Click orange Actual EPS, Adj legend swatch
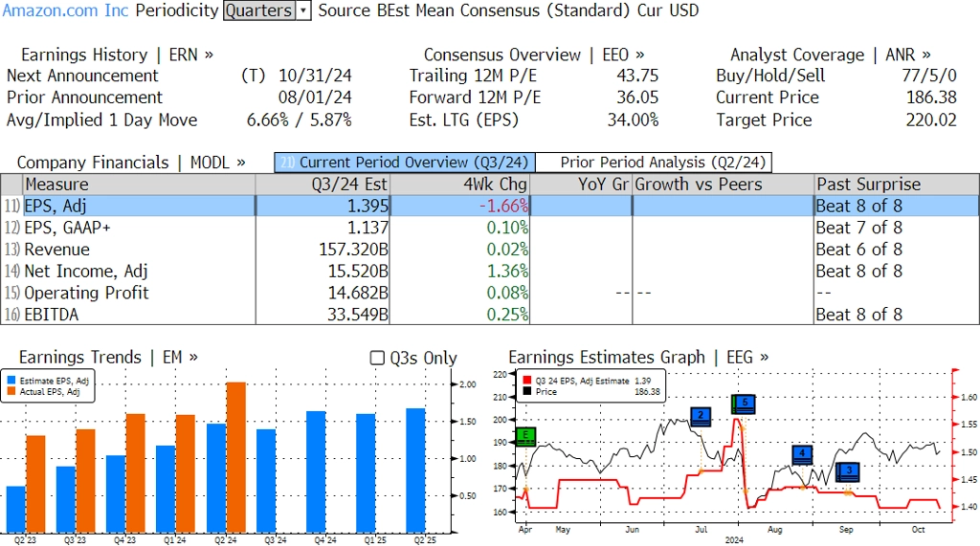Image resolution: width=980 pixels, height=546 pixels. 11,392
